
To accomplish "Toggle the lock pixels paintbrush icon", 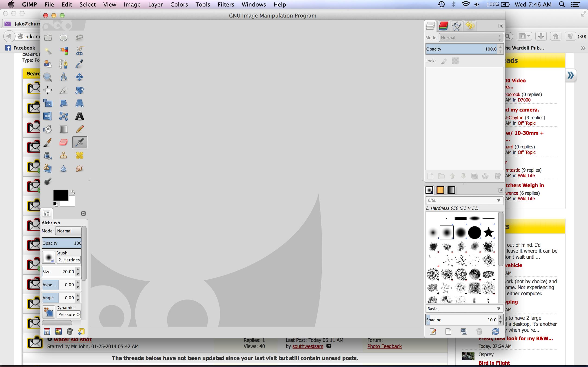I will pos(444,61).
